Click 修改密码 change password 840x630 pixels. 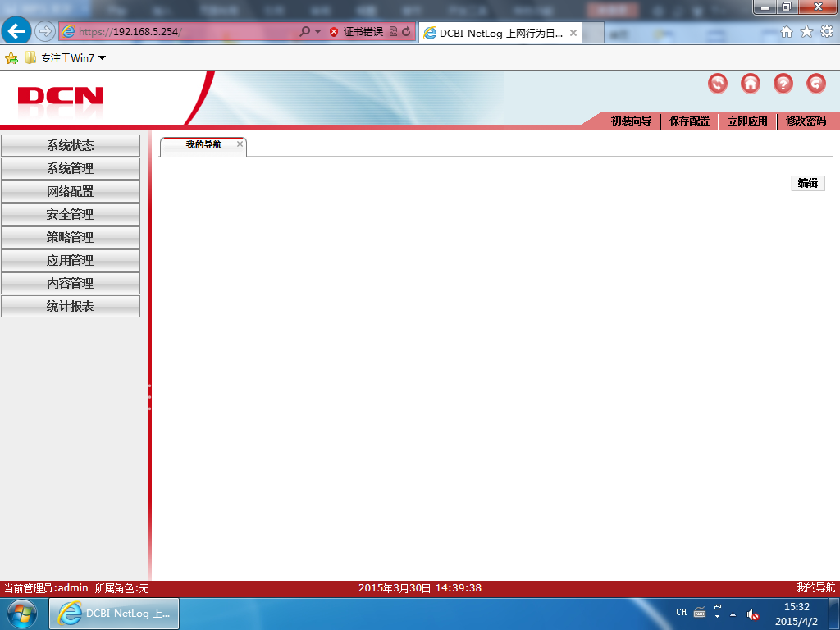[x=806, y=121]
